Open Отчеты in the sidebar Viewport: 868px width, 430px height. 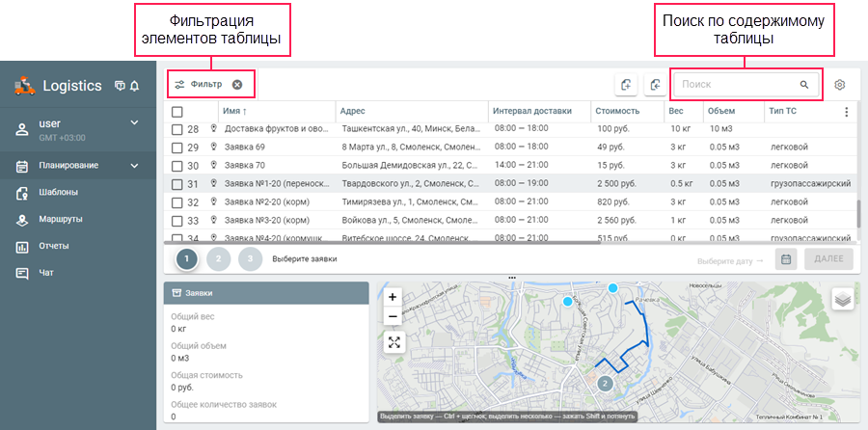tap(54, 246)
